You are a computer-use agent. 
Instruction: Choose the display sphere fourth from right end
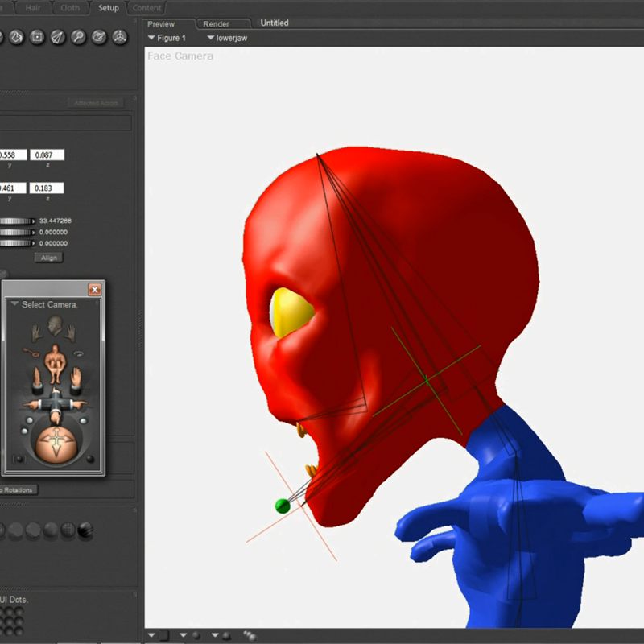33,530
